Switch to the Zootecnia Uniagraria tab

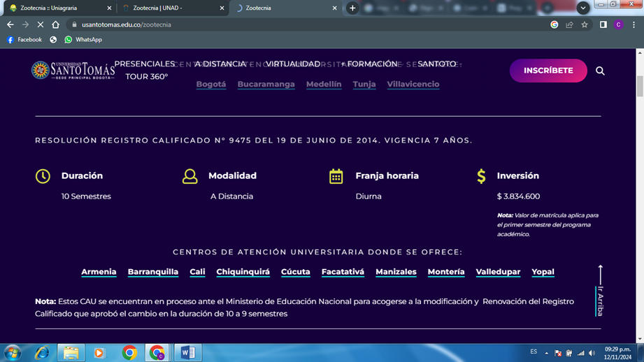coord(59,8)
